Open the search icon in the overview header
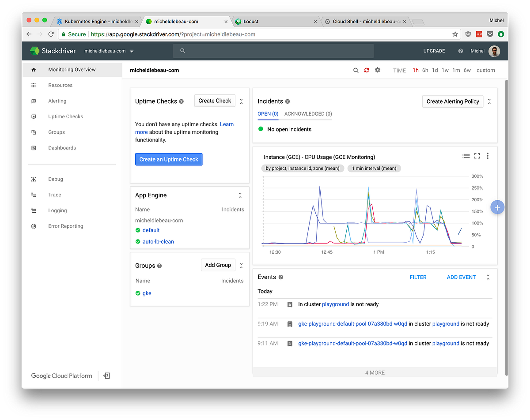 pos(356,70)
